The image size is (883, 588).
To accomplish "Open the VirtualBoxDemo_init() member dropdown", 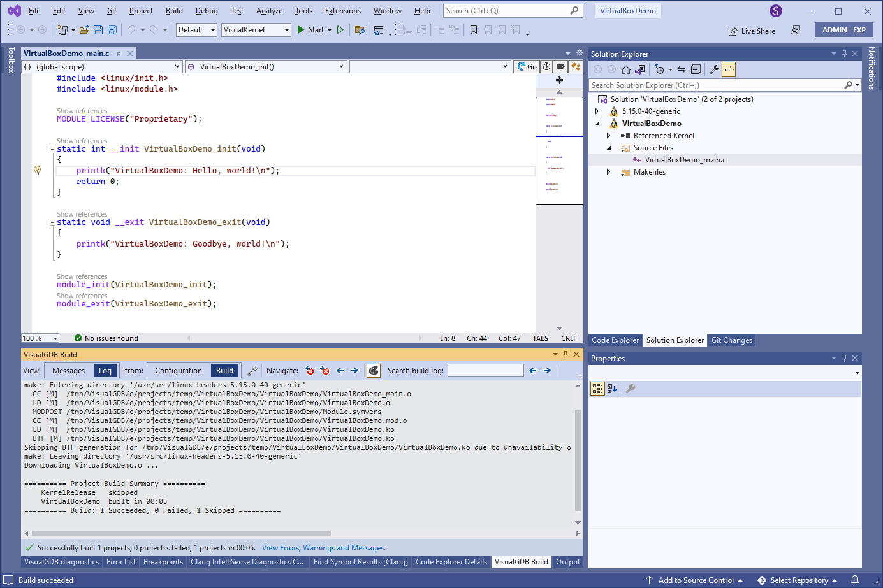I will point(266,66).
